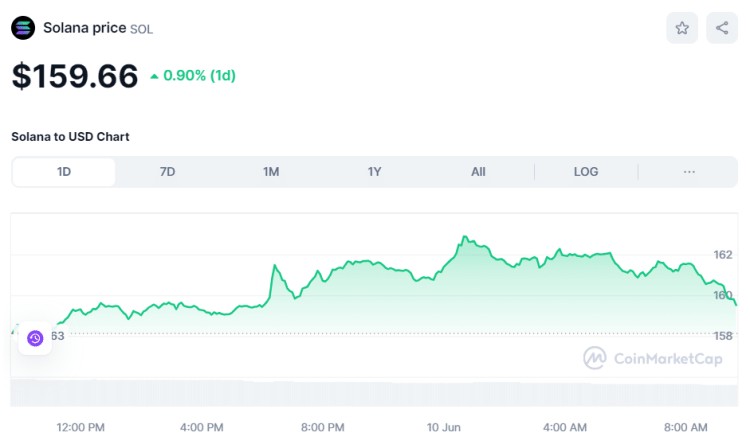Screen dimensions: 750x448
Task: Click the 8:00 PM time axis label
Action: point(322,427)
